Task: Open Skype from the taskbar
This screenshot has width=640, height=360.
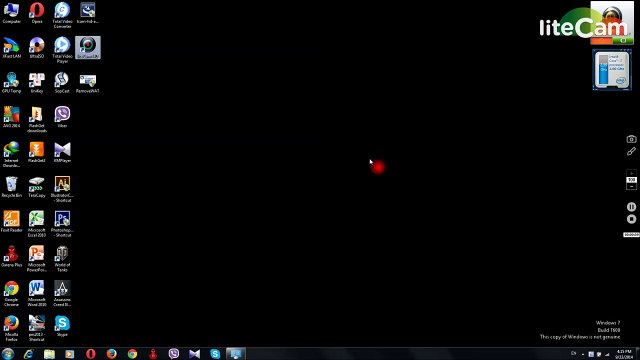Action: (x=215, y=354)
